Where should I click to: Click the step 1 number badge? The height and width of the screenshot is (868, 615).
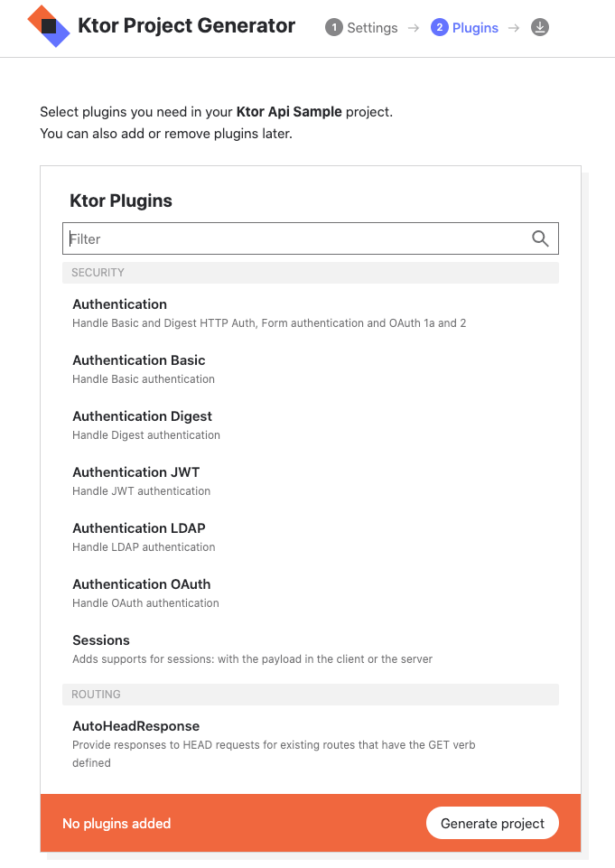point(334,28)
